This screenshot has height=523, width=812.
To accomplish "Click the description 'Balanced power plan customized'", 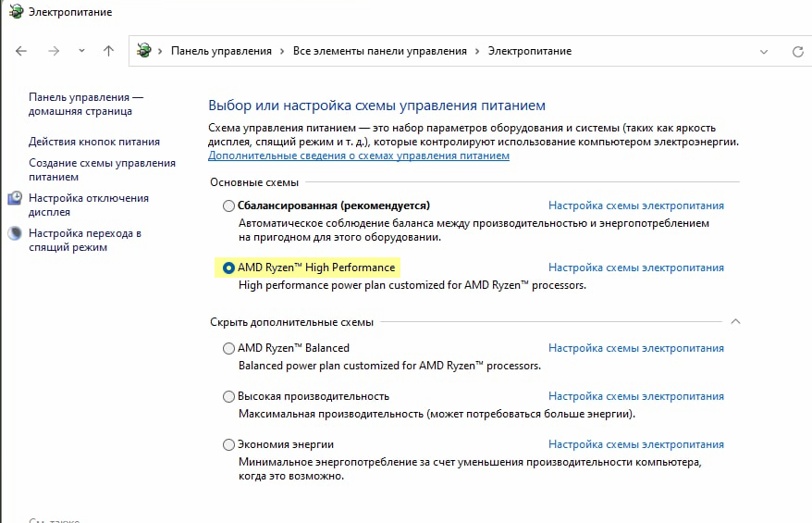I will 389,366.
